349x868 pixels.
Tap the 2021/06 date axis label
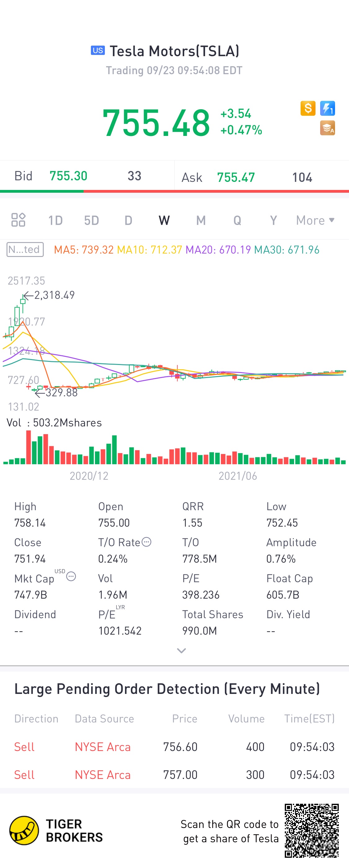pyautogui.click(x=238, y=476)
